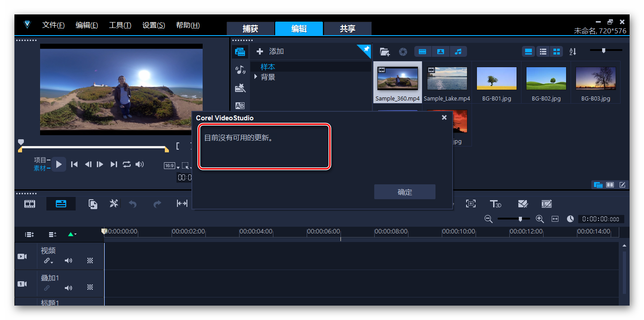This screenshot has height=320, width=644.
Task: Jump to the start of preview
Action: tap(75, 165)
